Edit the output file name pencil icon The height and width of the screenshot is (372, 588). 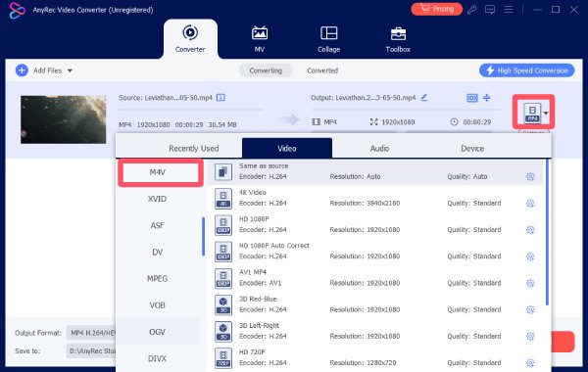pos(424,97)
